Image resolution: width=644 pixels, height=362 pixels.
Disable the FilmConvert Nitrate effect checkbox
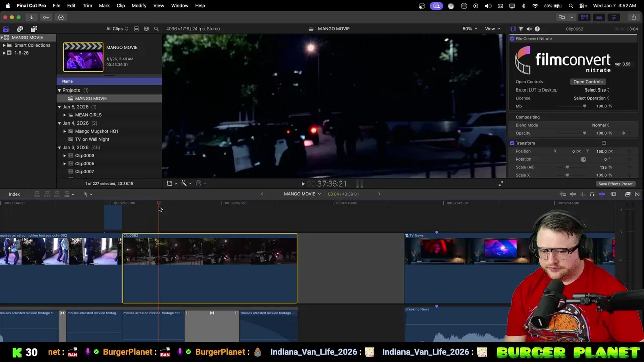coord(512,39)
